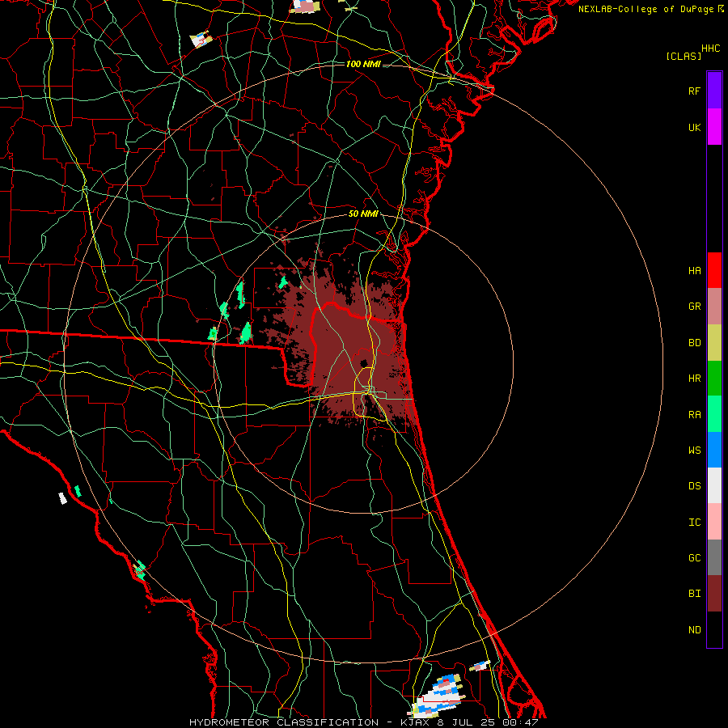
Task: Click the "IC" legend label
Action: [x=694, y=522]
